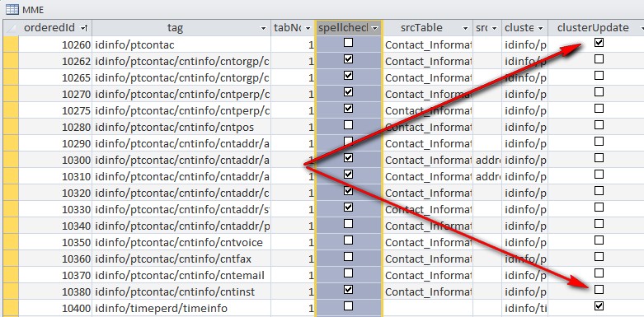Click the tabNo cell in row 10330

pos(293,209)
